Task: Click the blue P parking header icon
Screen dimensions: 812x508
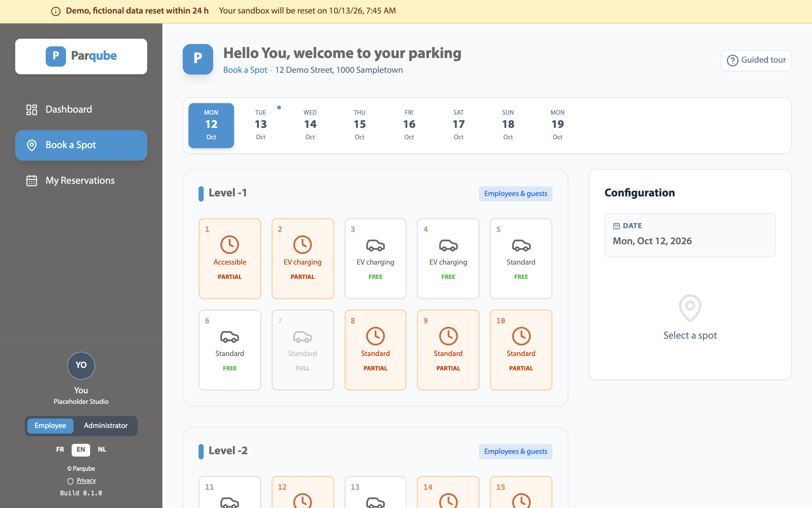Action: pyautogui.click(x=198, y=59)
